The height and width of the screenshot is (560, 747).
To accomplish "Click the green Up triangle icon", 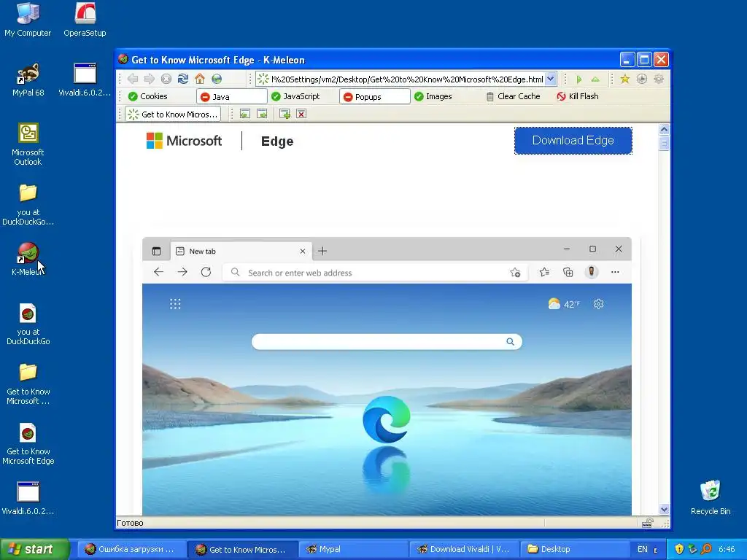I will coord(595,79).
